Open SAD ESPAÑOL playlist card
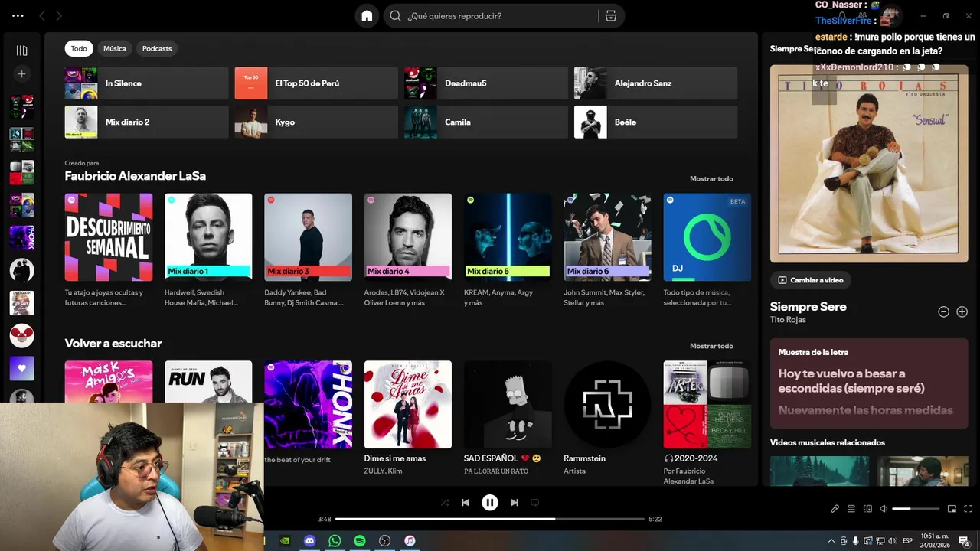Viewport: 980px width, 551px height. click(x=508, y=419)
